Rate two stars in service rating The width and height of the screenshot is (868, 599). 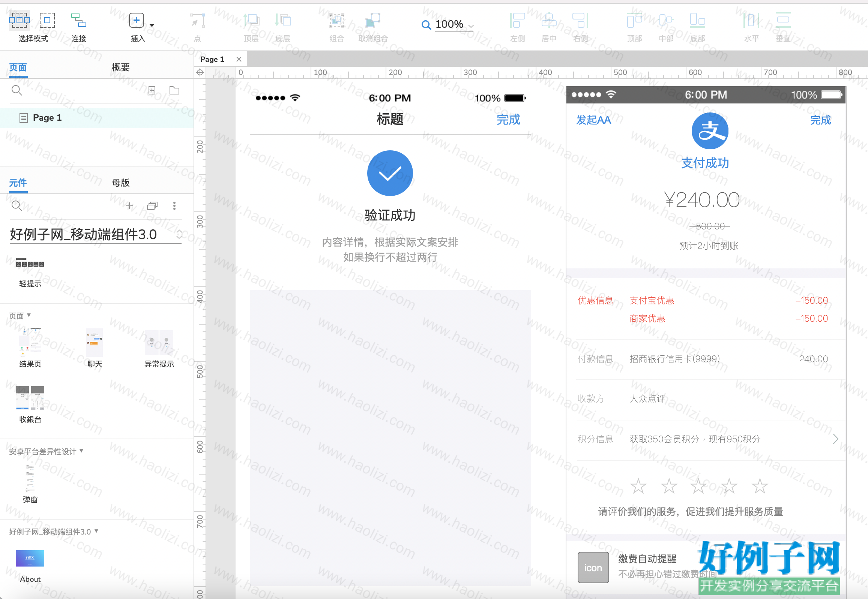[669, 486]
